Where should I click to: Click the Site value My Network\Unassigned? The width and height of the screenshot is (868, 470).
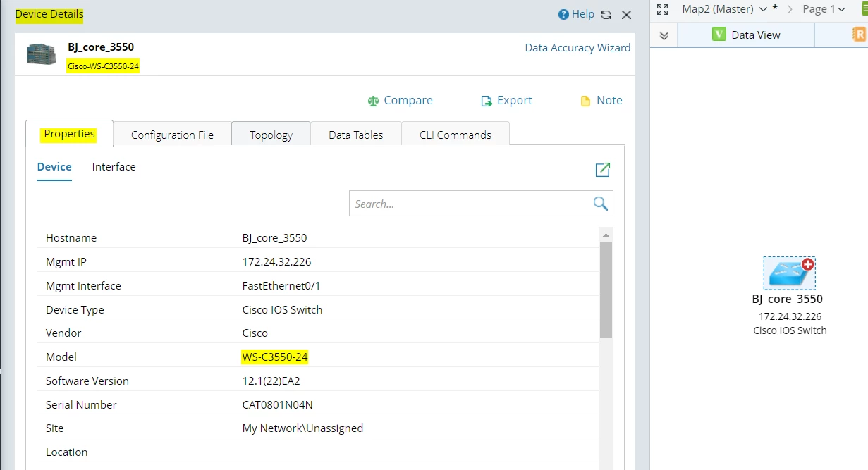(302, 428)
